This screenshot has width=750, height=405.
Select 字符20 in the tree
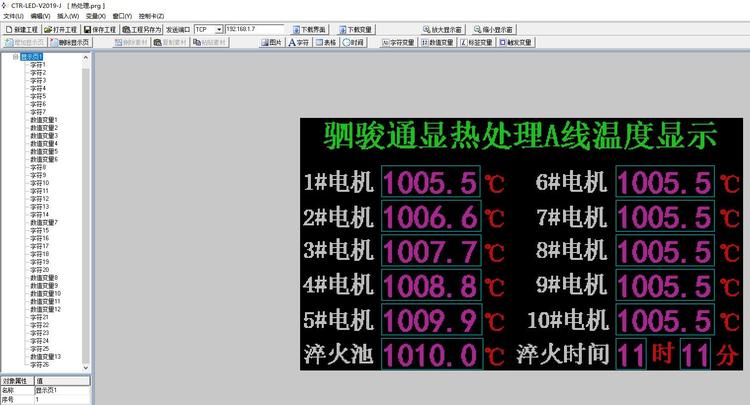[x=39, y=270]
